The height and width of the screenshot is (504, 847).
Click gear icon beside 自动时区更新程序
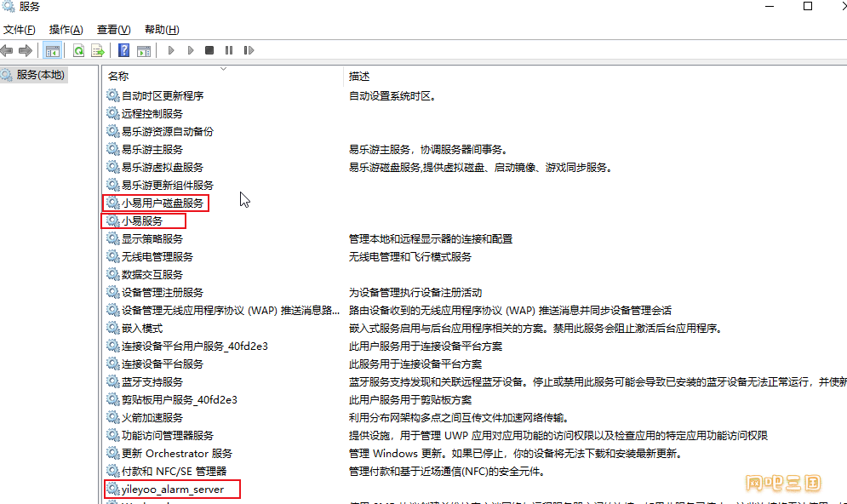pyautogui.click(x=112, y=95)
